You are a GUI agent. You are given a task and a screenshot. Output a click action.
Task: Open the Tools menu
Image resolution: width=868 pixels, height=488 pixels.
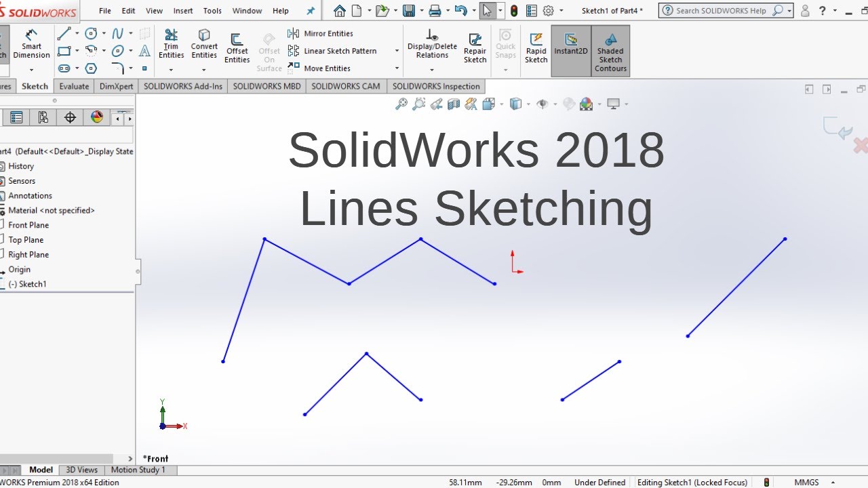(212, 11)
